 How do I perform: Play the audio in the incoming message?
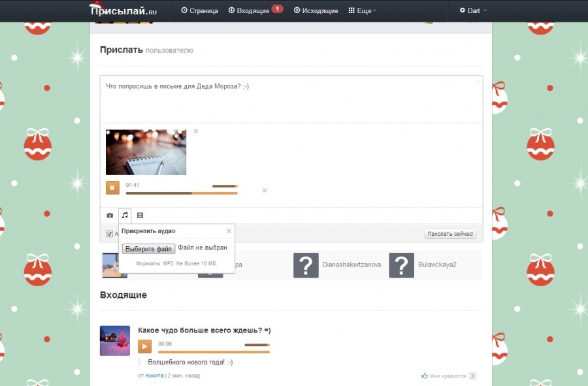click(145, 347)
